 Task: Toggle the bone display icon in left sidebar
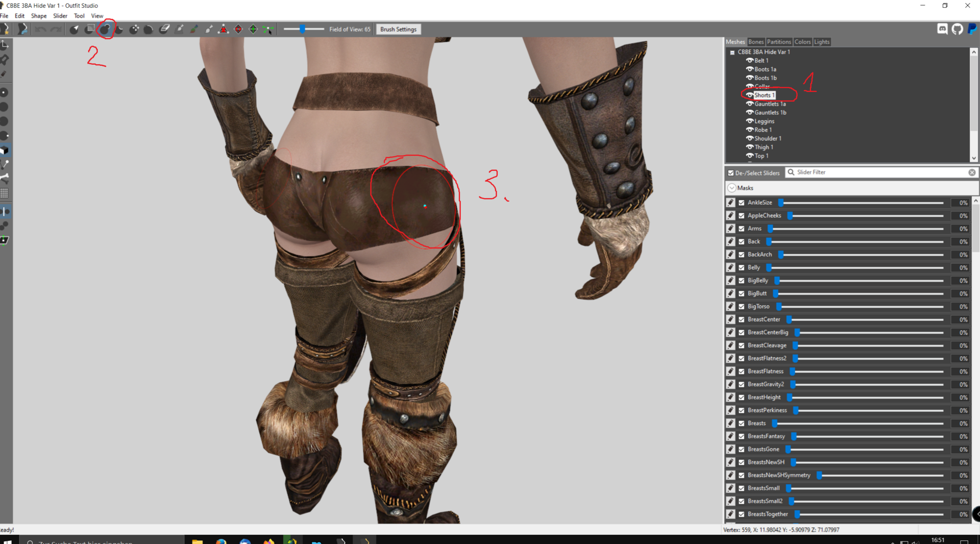pos(5,179)
